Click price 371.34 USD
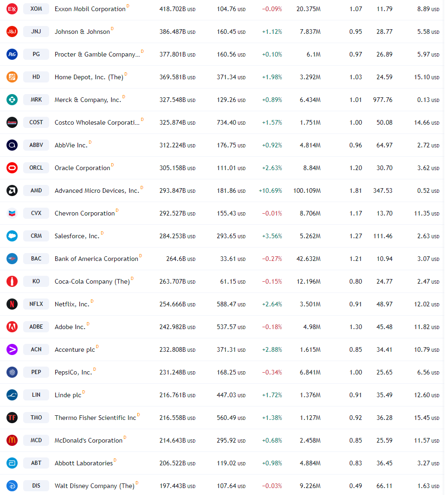Screen dimensions: 448x495 point(231,77)
